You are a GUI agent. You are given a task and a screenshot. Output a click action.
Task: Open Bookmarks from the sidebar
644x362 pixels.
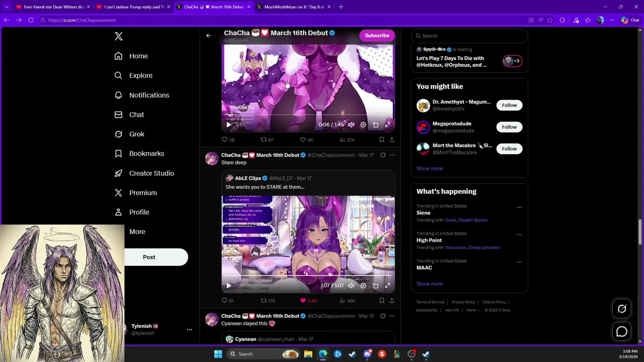139,153
